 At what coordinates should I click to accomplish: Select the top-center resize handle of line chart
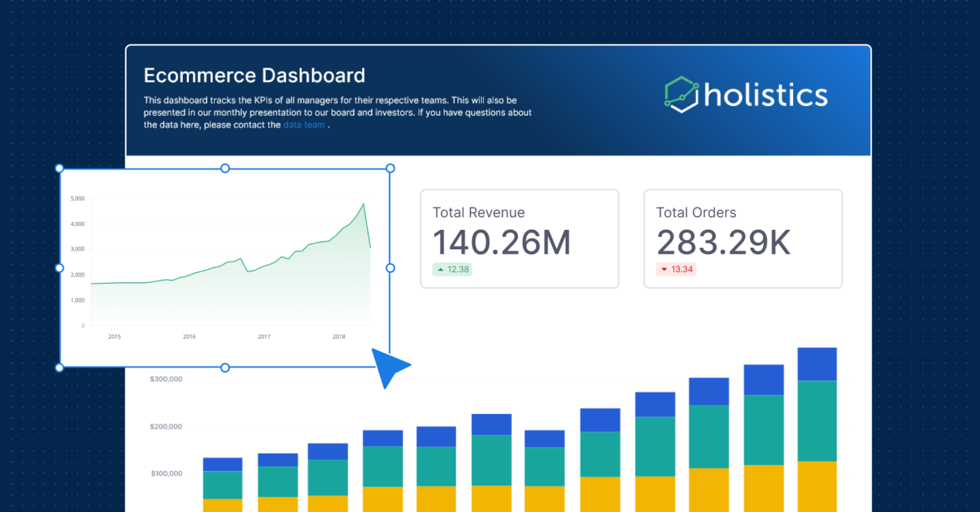tap(225, 168)
